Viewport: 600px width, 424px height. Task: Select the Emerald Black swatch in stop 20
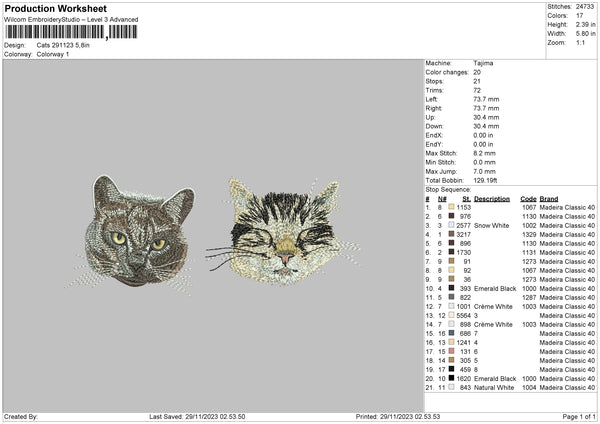click(x=453, y=379)
